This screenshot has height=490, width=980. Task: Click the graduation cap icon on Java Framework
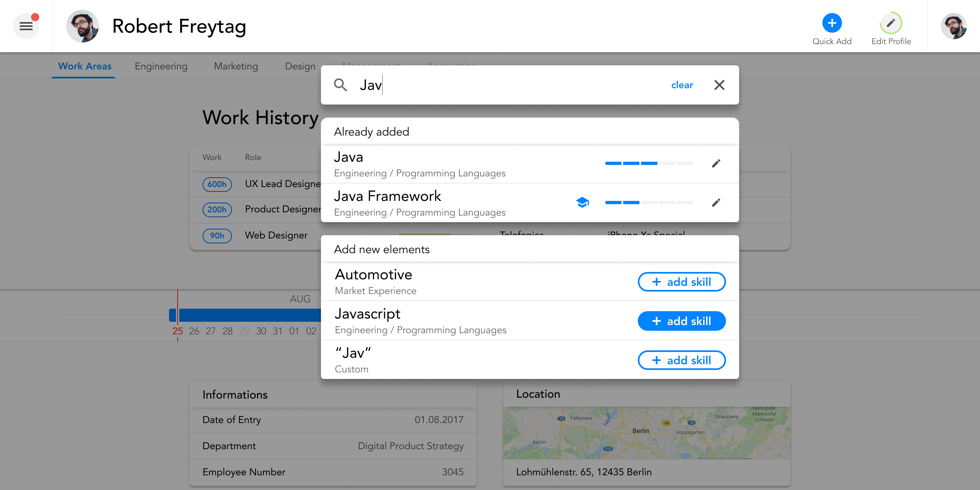tap(582, 202)
